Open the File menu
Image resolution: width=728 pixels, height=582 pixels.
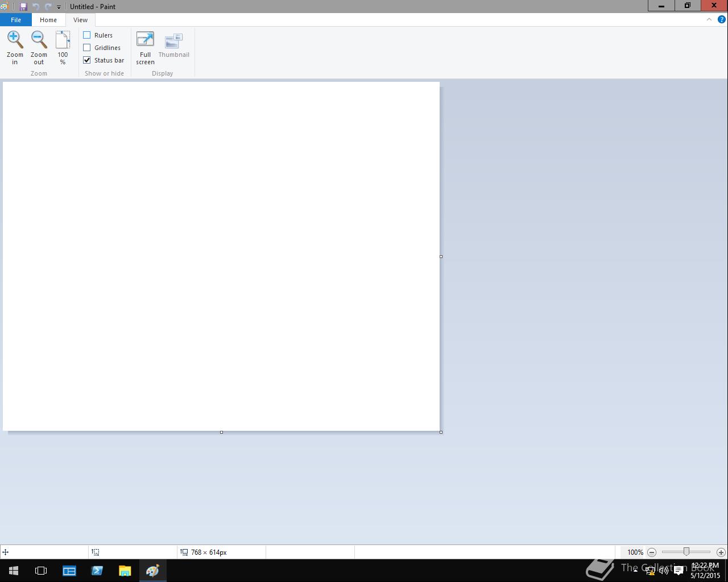click(16, 20)
